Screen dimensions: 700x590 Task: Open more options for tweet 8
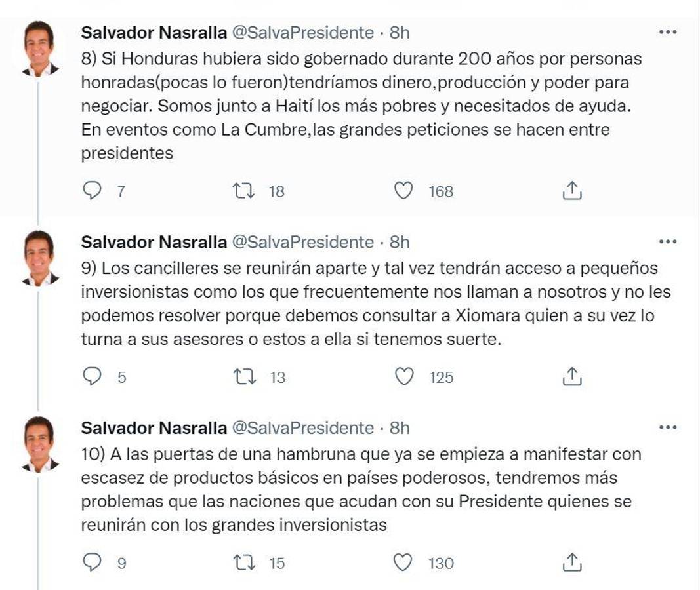[667, 32]
